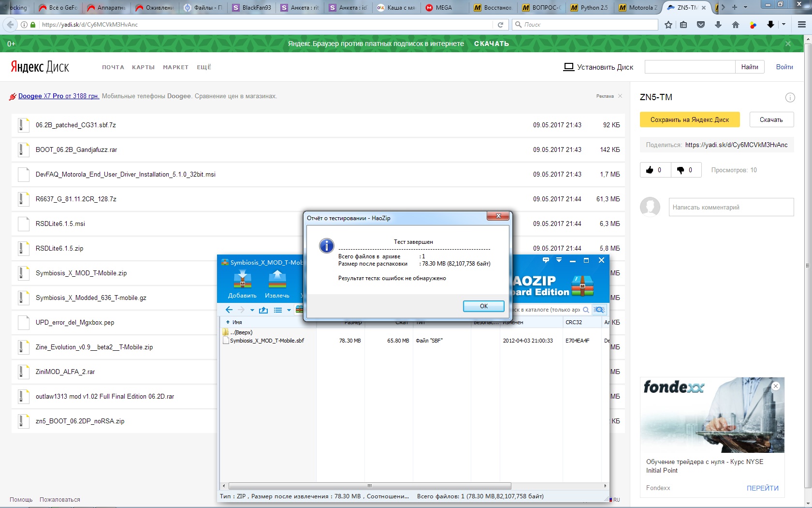Switch to MEGA tab
812x508 pixels.
(443, 7)
